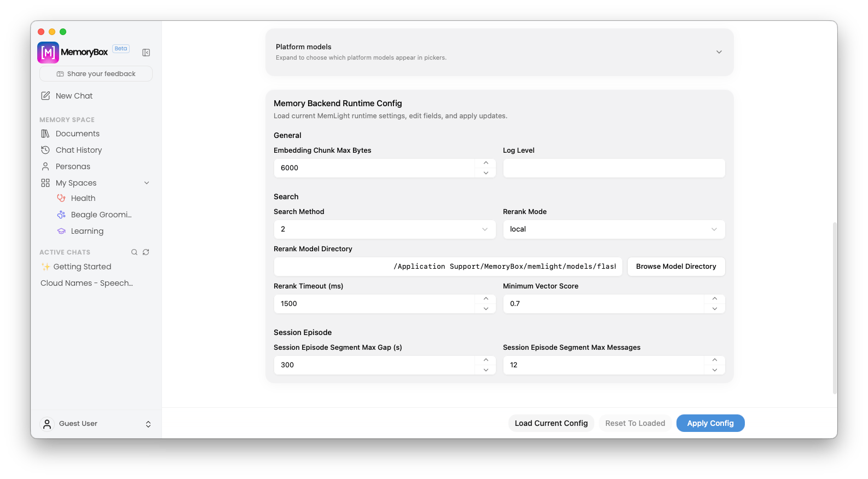
Task: Click the Documents library icon
Action: coord(45,134)
